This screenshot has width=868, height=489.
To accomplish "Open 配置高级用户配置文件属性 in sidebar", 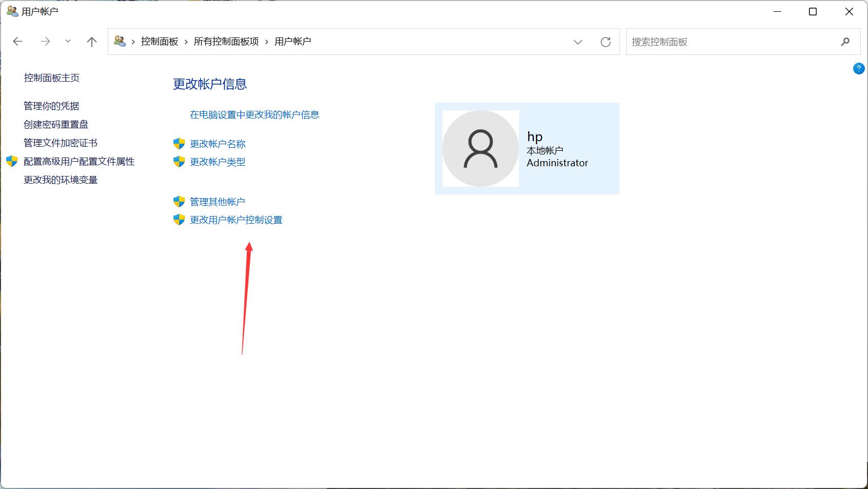I will pyautogui.click(x=79, y=162).
